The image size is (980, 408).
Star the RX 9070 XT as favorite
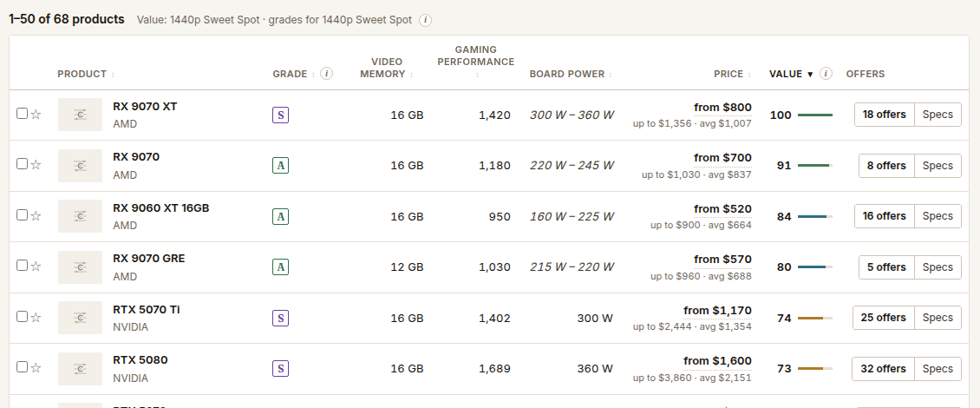(x=36, y=114)
